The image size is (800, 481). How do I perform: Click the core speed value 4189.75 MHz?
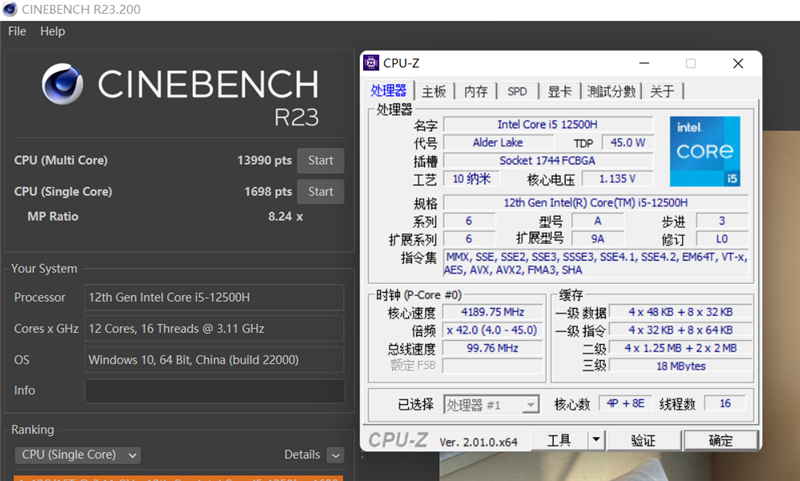coord(493,312)
